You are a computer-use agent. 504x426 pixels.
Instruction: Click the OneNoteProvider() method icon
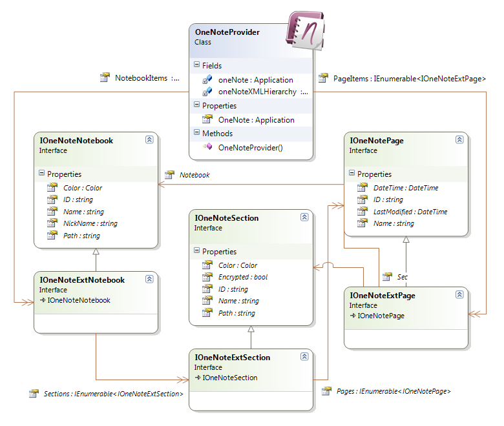coord(207,147)
